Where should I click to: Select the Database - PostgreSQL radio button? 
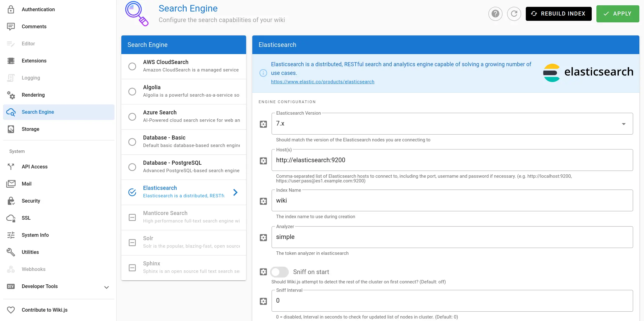(x=132, y=167)
